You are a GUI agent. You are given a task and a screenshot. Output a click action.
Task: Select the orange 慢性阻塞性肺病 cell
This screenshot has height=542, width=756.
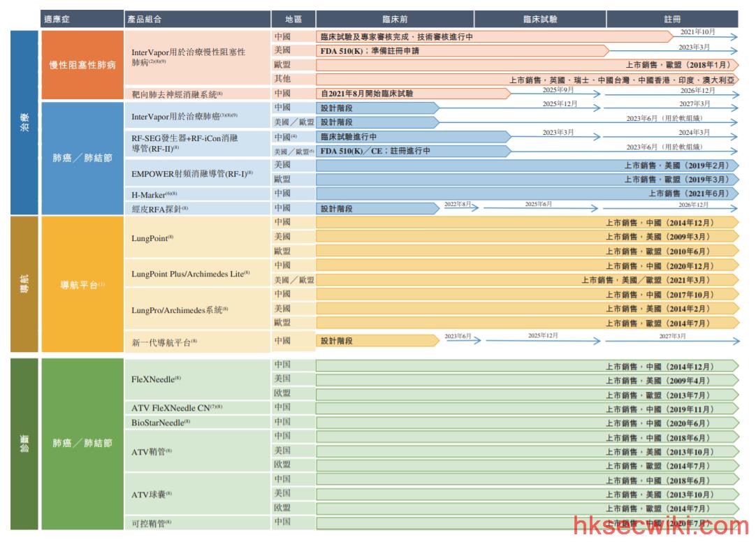(x=82, y=65)
